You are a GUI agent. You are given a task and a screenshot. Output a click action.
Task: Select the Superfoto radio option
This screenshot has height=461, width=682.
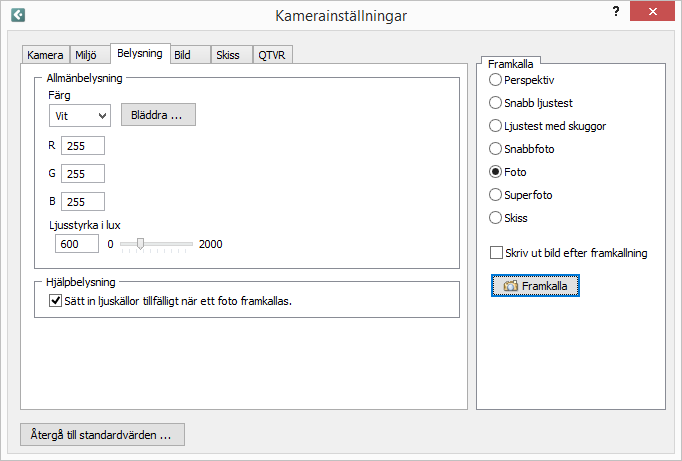click(x=495, y=195)
